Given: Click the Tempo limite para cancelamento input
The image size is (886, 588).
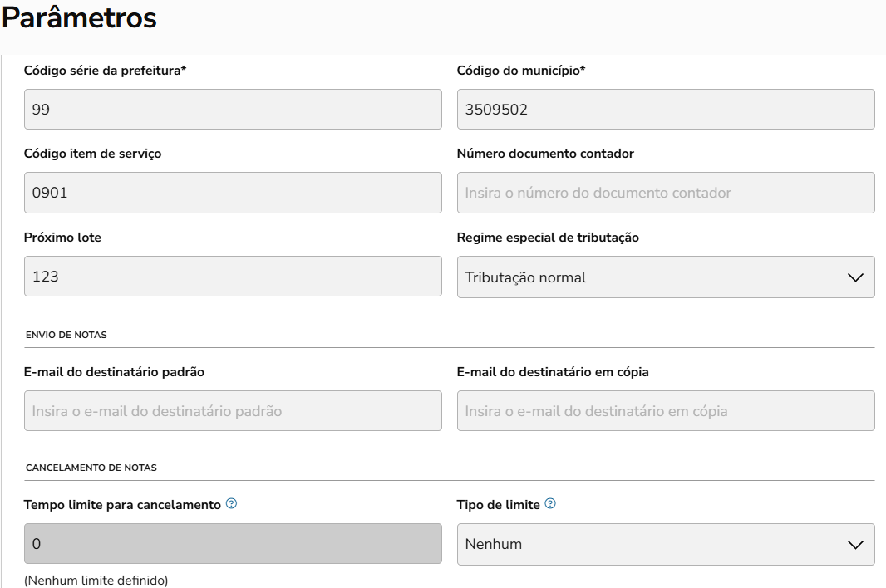Looking at the screenshot, I should click(233, 544).
